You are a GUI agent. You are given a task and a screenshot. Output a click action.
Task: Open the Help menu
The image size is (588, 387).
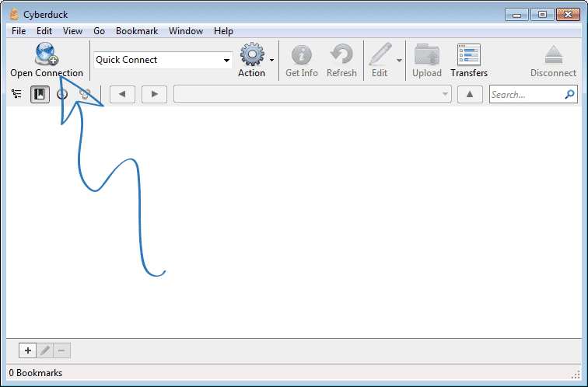click(x=223, y=31)
